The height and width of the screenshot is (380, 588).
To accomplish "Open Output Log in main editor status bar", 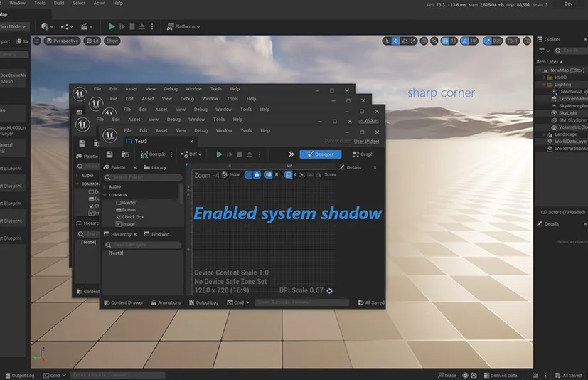I will 20,376.
